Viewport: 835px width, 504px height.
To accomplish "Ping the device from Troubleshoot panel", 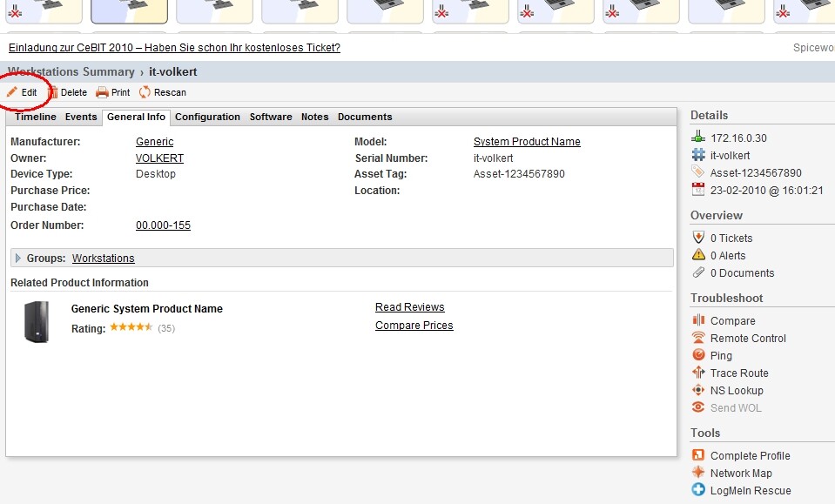I will tap(724, 355).
